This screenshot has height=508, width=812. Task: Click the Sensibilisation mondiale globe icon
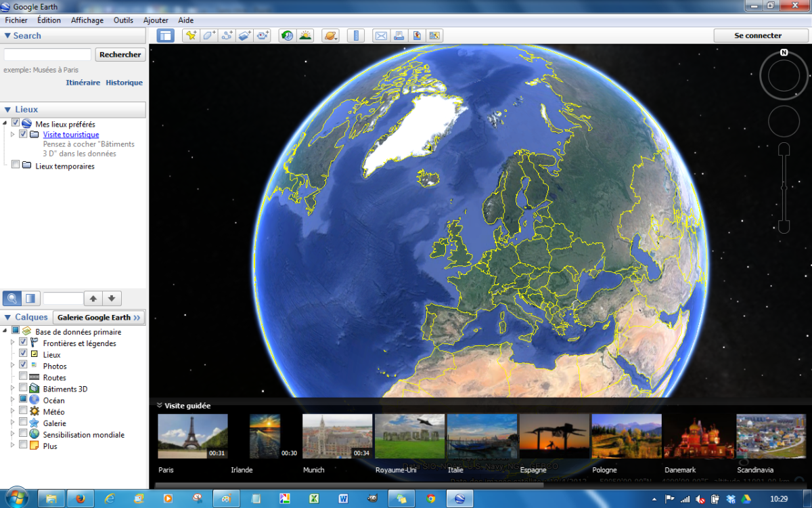pos(34,434)
